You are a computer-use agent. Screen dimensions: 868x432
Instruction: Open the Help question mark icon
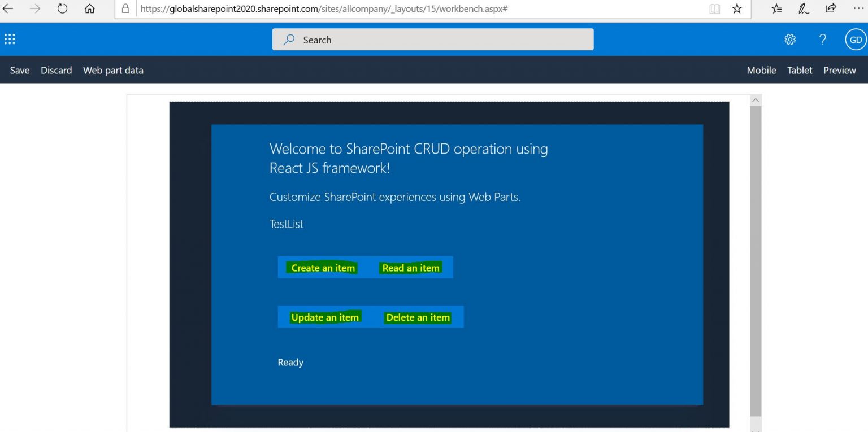(822, 39)
